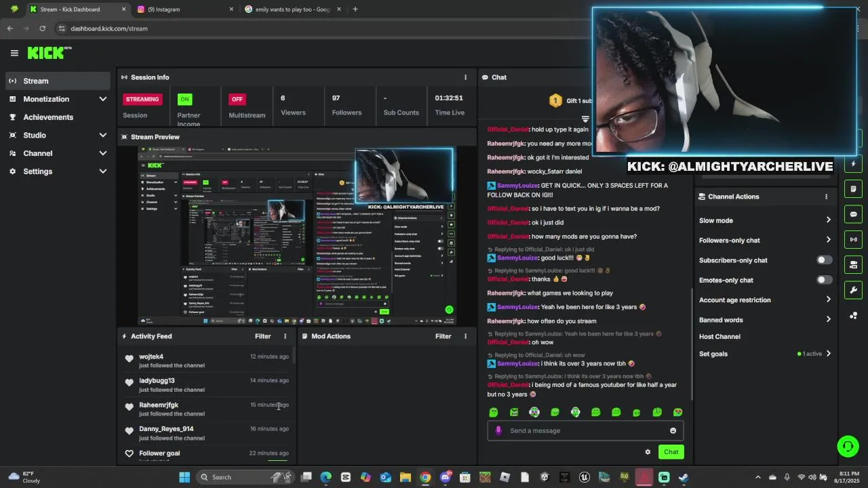Click the address bar showing dashboard.kick.com/stream
Screen dimensions: 868x488
click(x=109, y=28)
